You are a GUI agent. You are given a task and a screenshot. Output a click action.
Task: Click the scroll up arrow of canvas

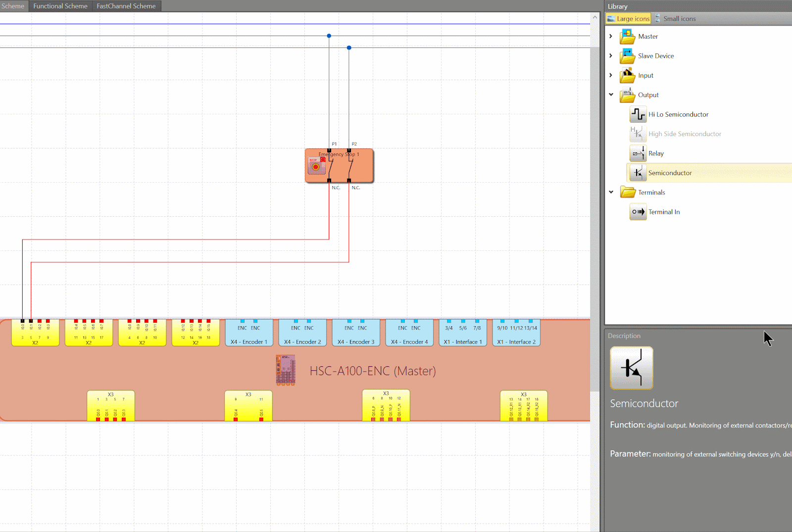[595, 16]
